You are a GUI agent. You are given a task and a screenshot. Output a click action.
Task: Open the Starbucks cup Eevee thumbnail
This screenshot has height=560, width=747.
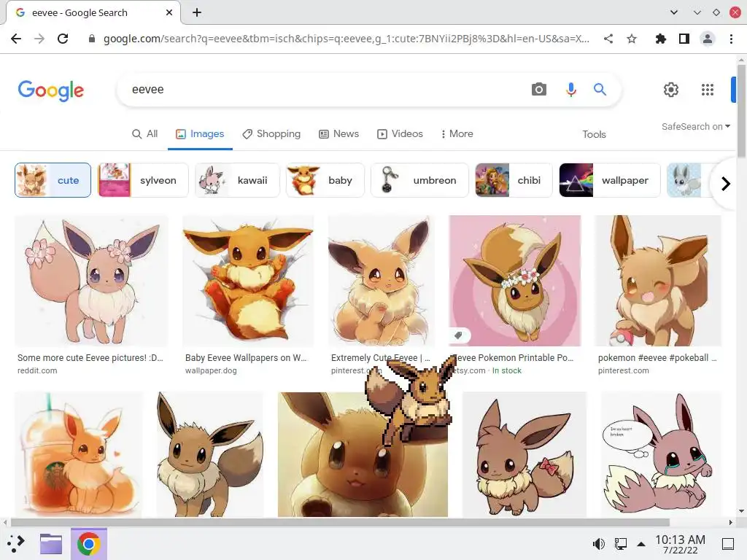(x=79, y=454)
